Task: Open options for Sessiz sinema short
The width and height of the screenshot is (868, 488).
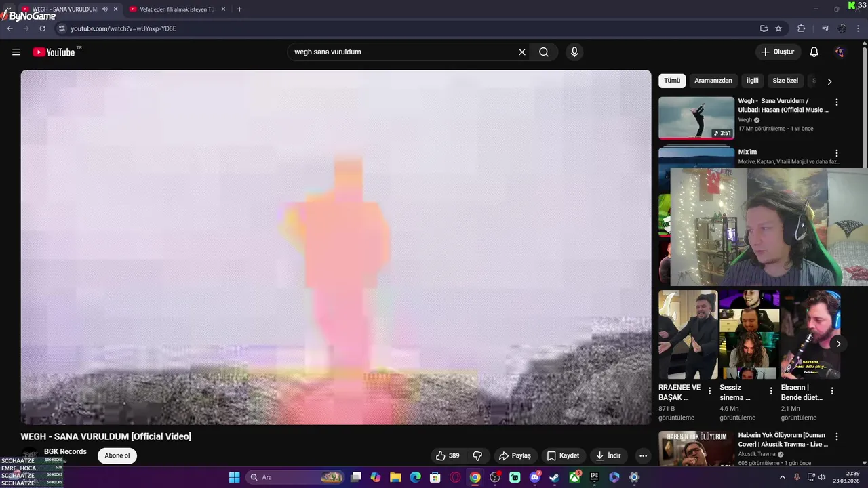Action: (771, 391)
